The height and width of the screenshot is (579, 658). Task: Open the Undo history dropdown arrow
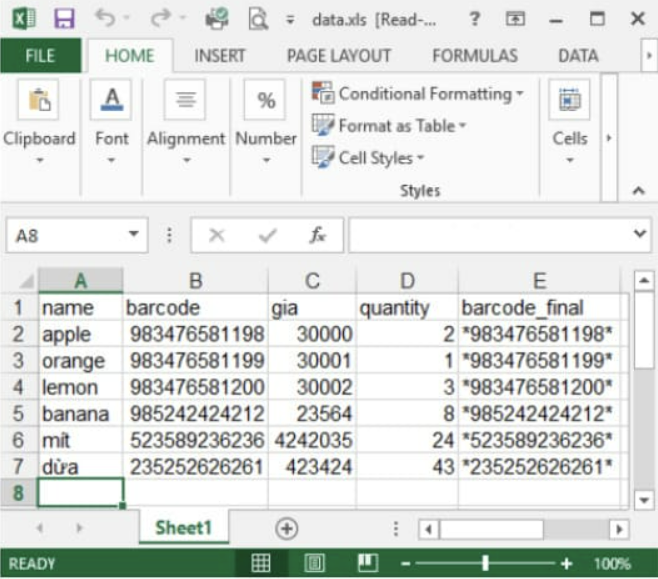point(126,18)
